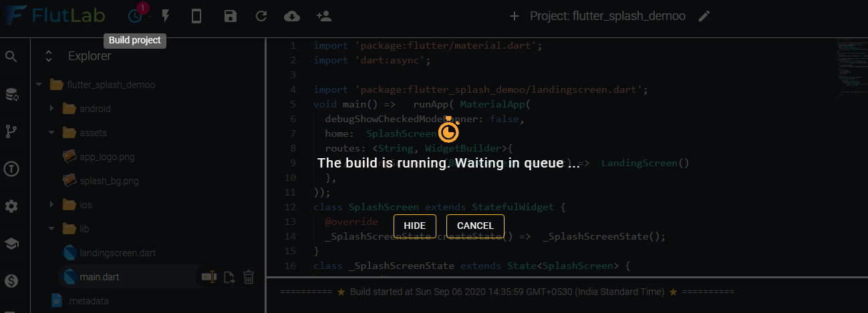Viewport: 868px width, 313px height.
Task: Click the plus icon next to the Project title
Action: [514, 16]
